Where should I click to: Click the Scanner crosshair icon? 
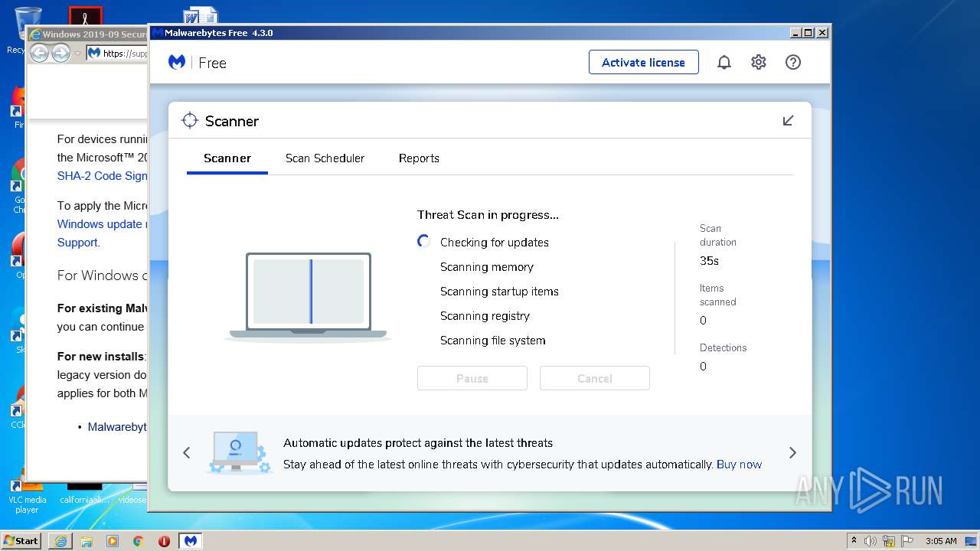(x=189, y=121)
